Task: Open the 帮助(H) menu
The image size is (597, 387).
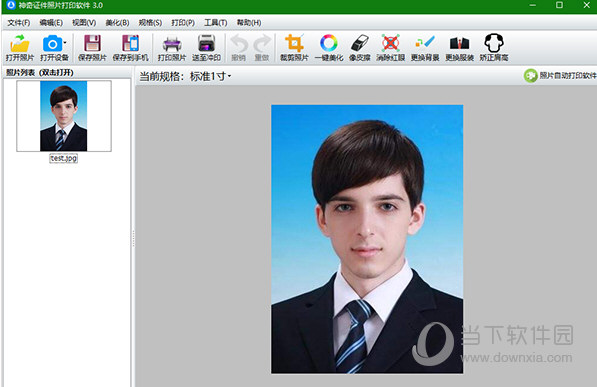Action: pyautogui.click(x=249, y=23)
